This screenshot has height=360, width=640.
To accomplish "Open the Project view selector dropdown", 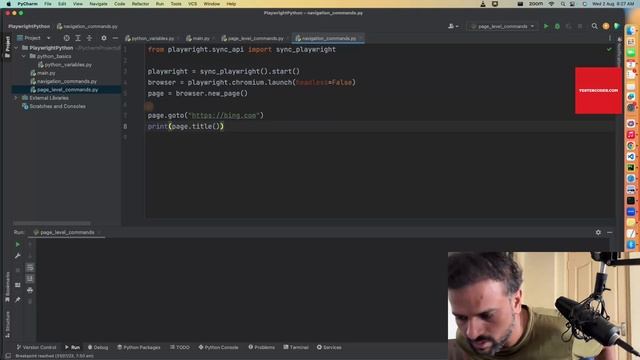I will pyautogui.click(x=33, y=38).
